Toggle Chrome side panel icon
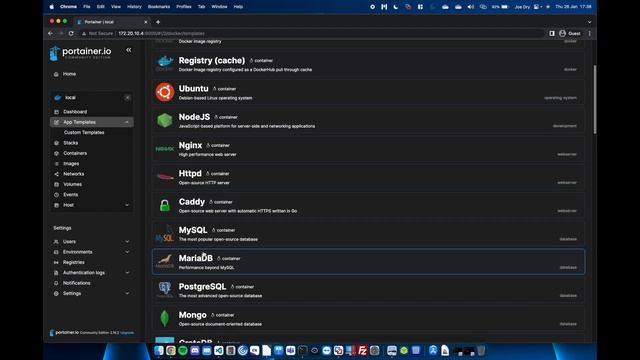This screenshot has height=360, width=640. click(552, 33)
